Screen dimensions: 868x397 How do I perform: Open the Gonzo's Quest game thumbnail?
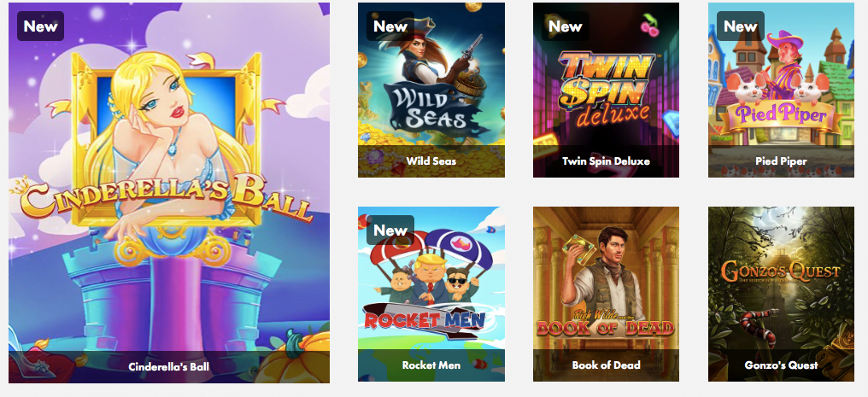[x=781, y=295]
